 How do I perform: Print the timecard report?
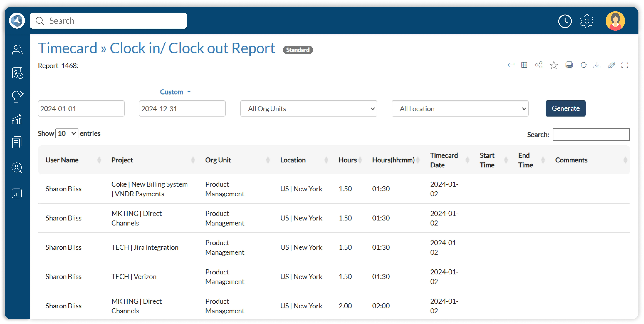click(569, 65)
